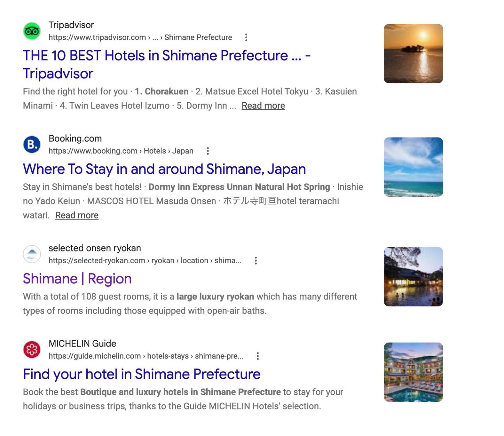Click the 'MICHELIN Guide' site name

(82, 344)
